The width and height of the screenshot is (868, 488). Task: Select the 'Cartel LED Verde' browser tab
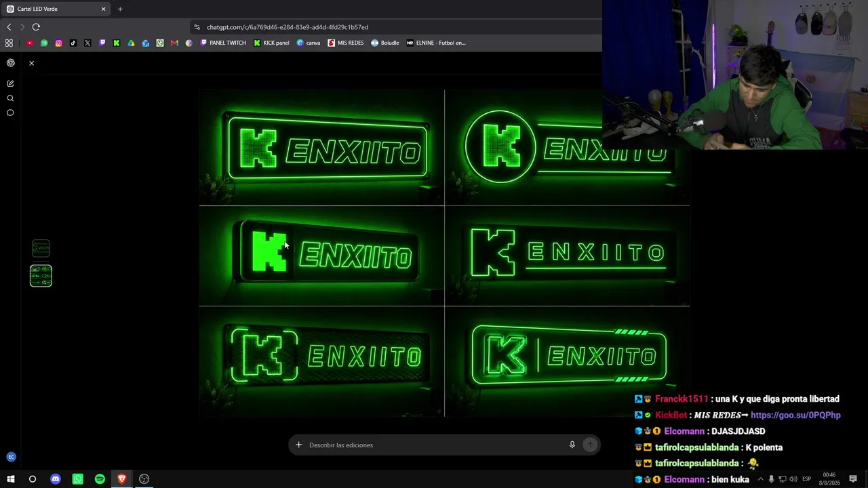56,9
